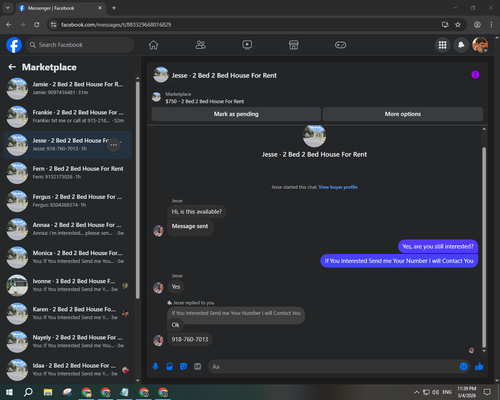The image size is (500, 400).
Task: Open Ivonne's 3 Bed House conversation
Action: pos(68,285)
